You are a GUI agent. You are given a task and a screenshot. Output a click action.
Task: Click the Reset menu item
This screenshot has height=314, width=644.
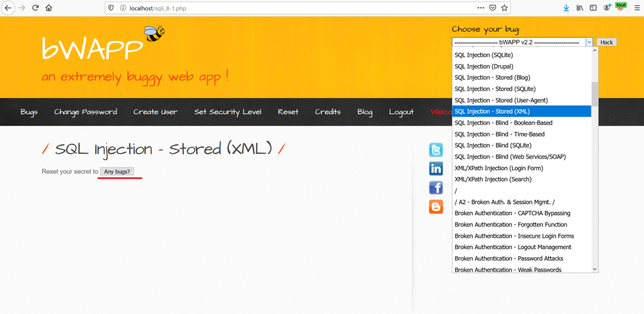point(288,112)
